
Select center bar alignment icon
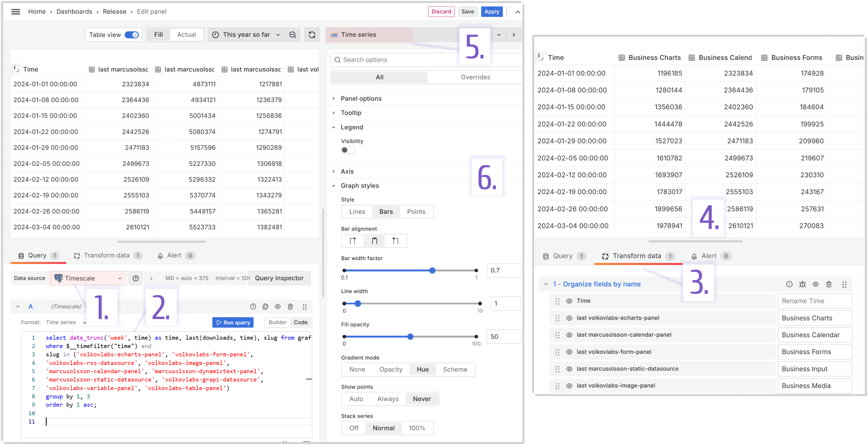pos(374,241)
